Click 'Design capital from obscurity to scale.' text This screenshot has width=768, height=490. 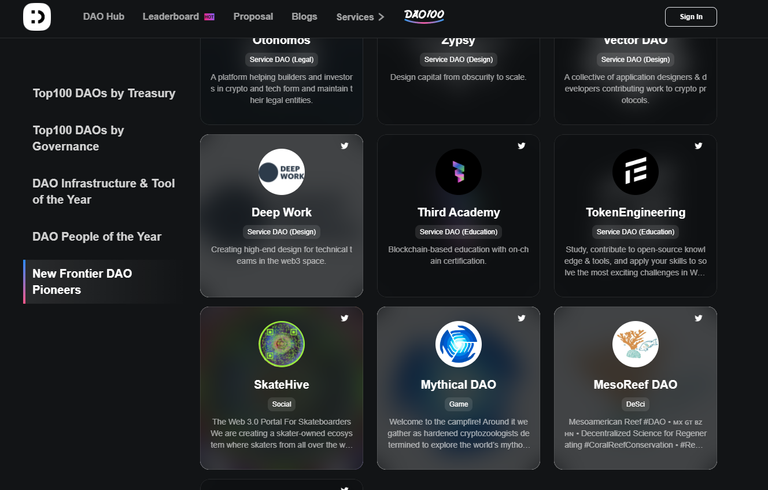coord(458,77)
